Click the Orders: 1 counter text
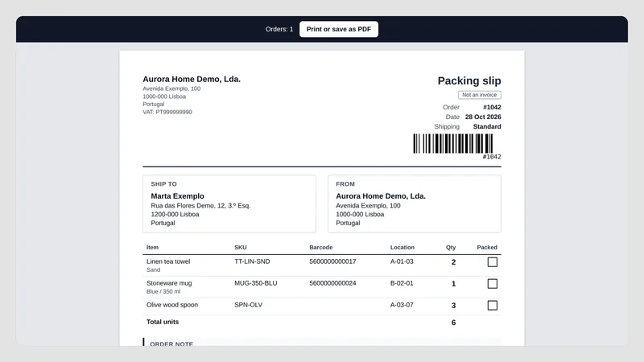The width and height of the screenshot is (644, 362). click(x=279, y=29)
